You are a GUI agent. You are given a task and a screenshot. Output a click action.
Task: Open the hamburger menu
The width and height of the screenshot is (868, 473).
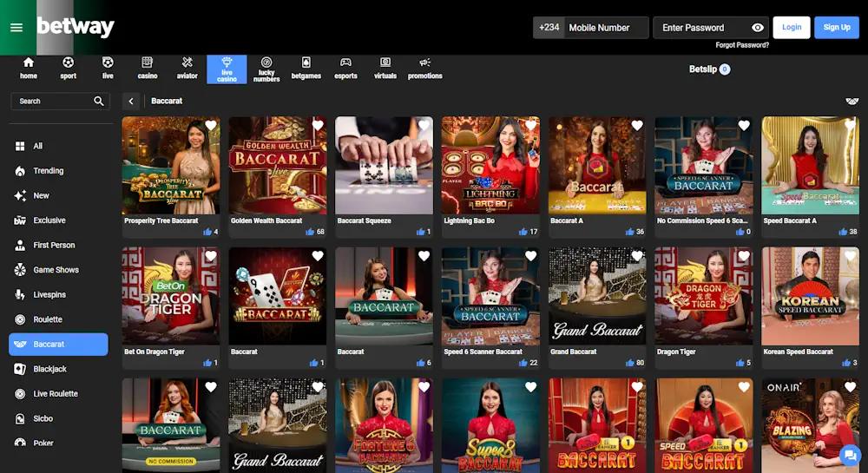pos(16,27)
